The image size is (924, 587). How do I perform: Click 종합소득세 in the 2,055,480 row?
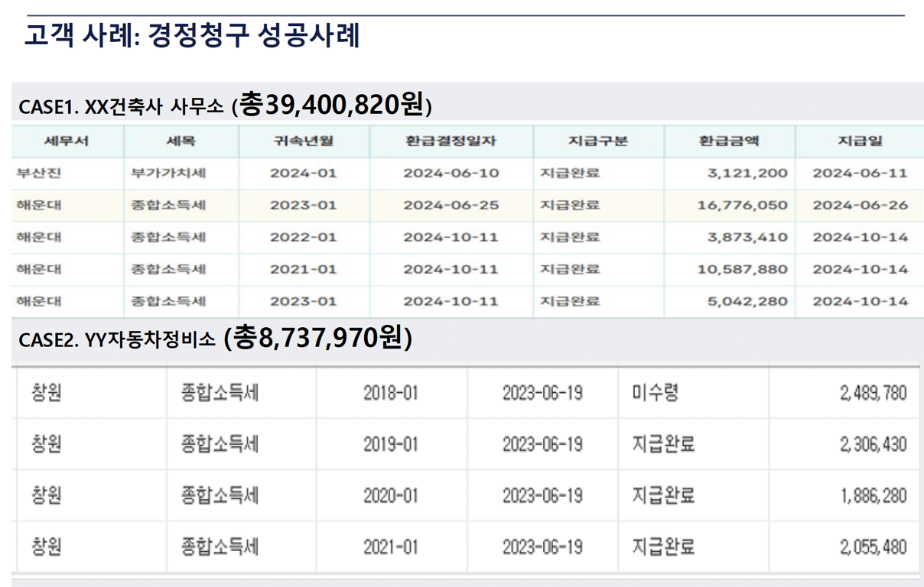220,547
